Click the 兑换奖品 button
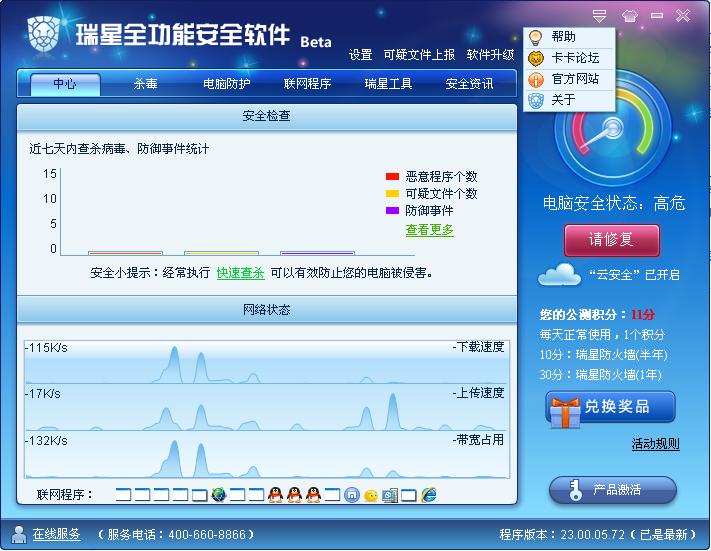 (611, 407)
